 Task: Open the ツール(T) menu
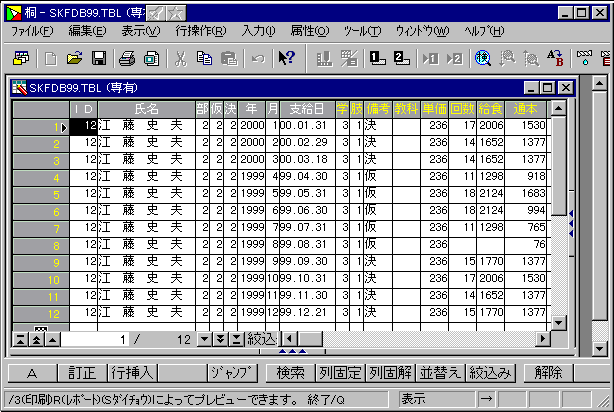tap(360, 32)
